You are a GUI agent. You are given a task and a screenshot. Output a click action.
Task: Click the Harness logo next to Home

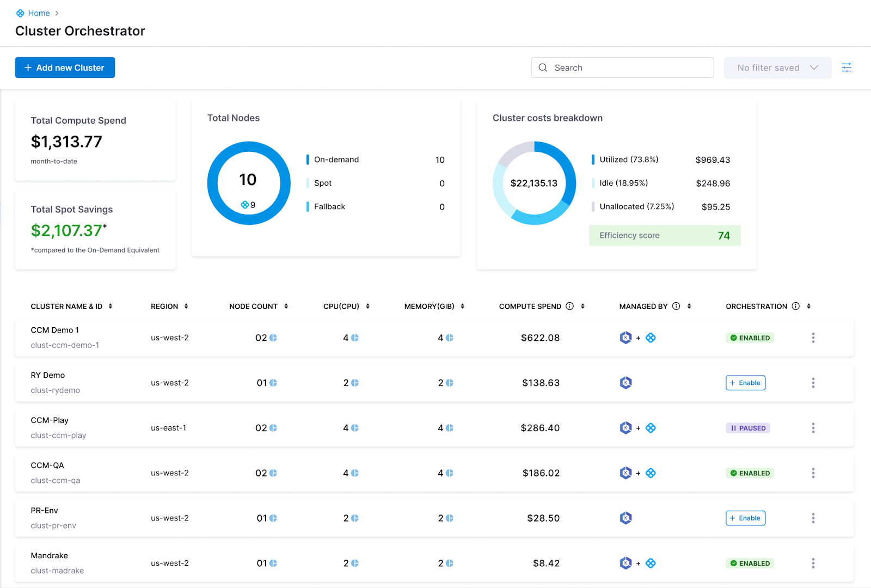point(20,13)
